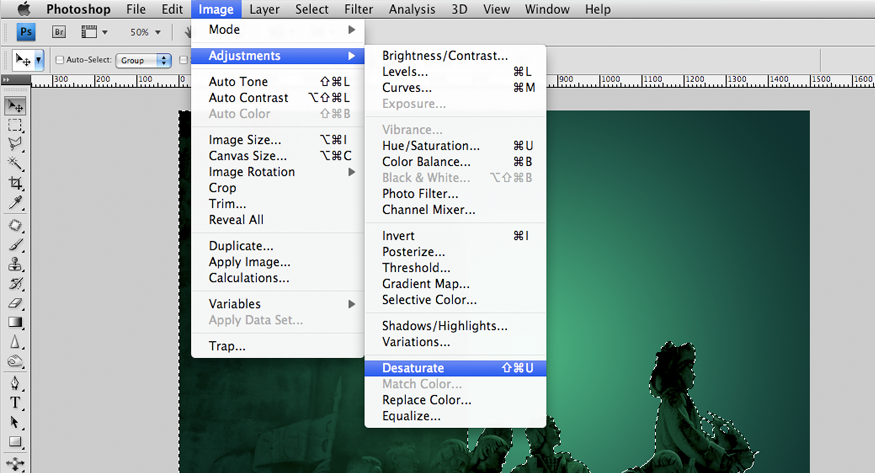Open the Window menu
This screenshot has height=473, width=875.
[547, 9]
